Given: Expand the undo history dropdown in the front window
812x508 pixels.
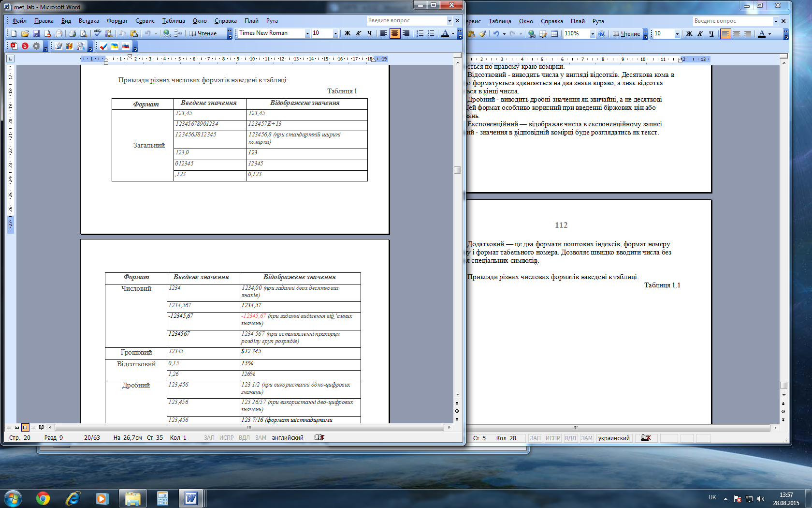Looking at the screenshot, I should click(156, 33).
